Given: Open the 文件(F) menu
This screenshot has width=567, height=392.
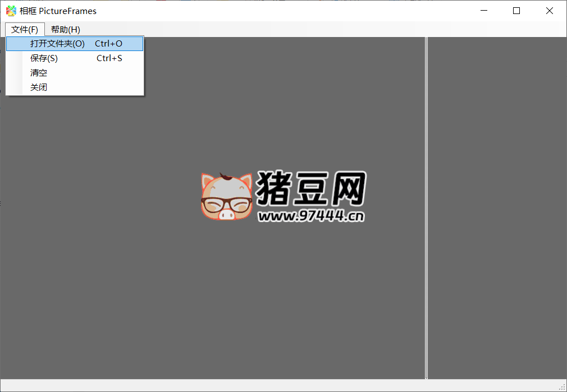Looking at the screenshot, I should [25, 29].
